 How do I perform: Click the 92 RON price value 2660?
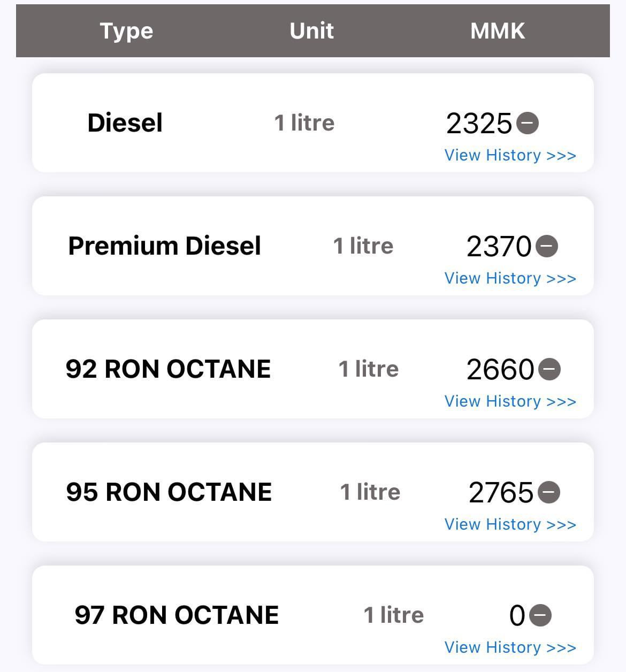pyautogui.click(x=500, y=370)
